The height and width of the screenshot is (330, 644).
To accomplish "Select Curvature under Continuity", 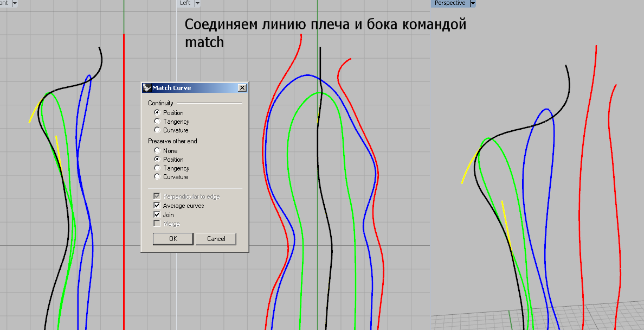I will click(157, 130).
